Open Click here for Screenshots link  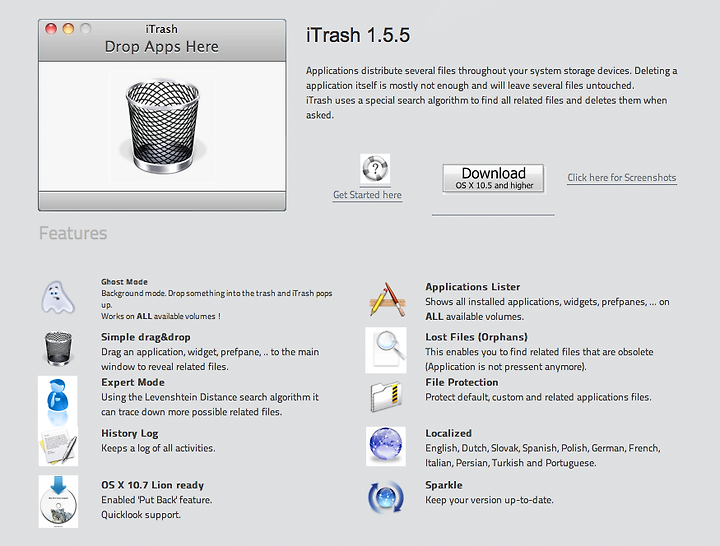(x=622, y=177)
